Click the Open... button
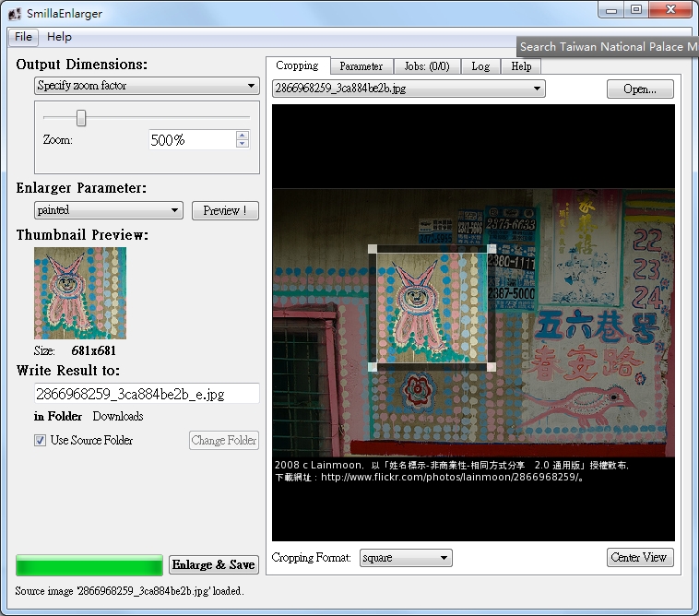The height and width of the screenshot is (616, 699). tap(640, 89)
